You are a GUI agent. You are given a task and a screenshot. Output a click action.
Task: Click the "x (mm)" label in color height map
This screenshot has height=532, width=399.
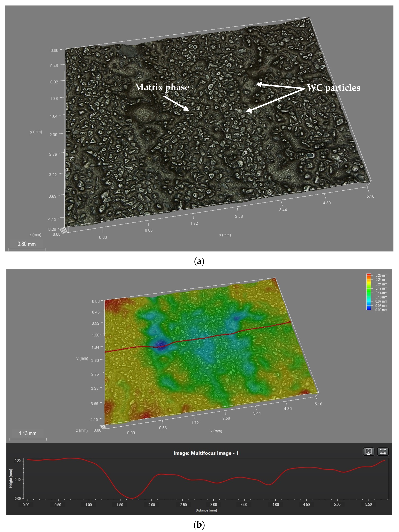[216, 431]
